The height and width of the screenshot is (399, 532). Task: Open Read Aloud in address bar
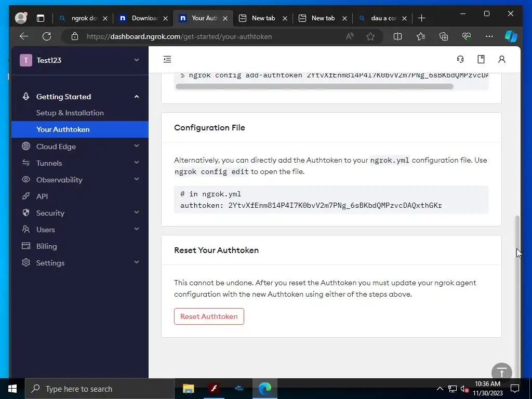pos(350,36)
